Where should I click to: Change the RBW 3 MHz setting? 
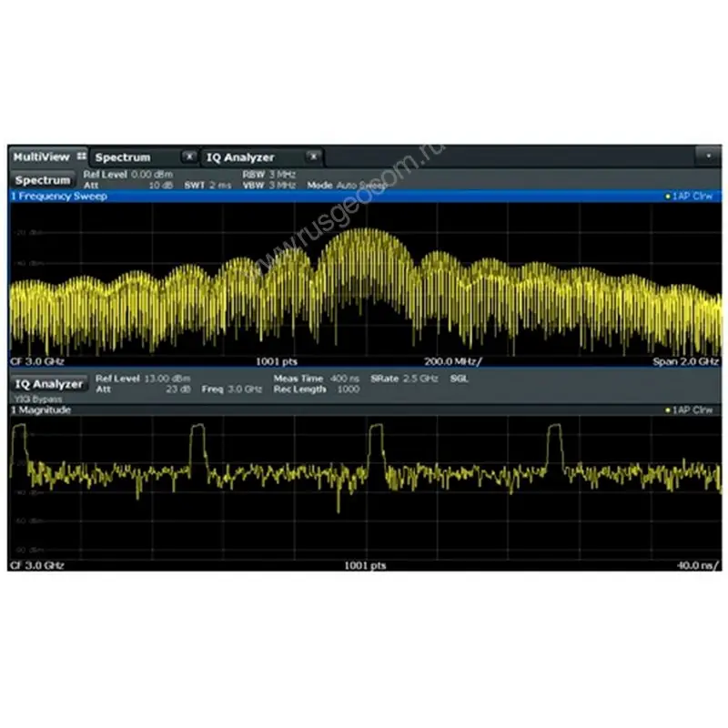coord(269,173)
